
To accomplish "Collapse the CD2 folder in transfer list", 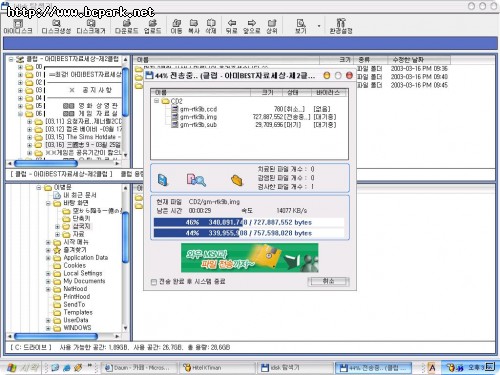I will point(156,101).
